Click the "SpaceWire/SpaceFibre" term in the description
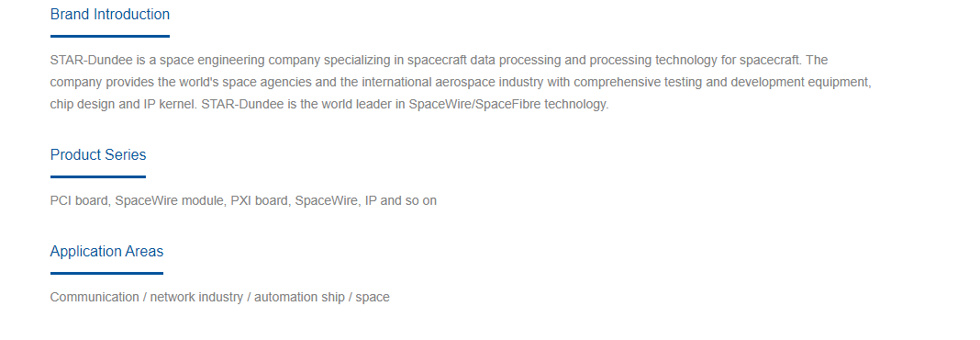The width and height of the screenshot is (980, 340). pos(474,104)
